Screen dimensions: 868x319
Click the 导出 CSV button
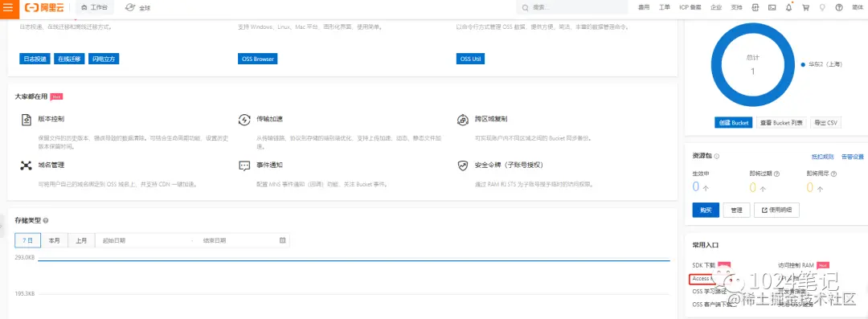(825, 122)
